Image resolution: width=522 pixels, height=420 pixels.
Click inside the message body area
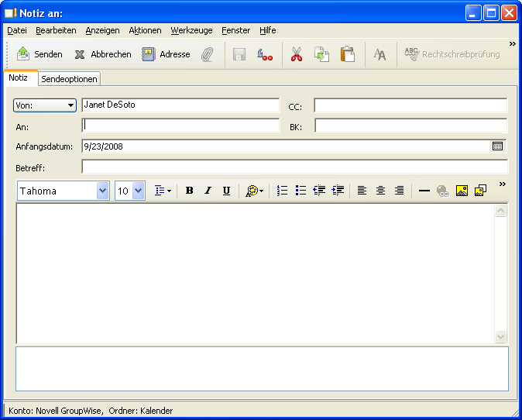pos(256,274)
